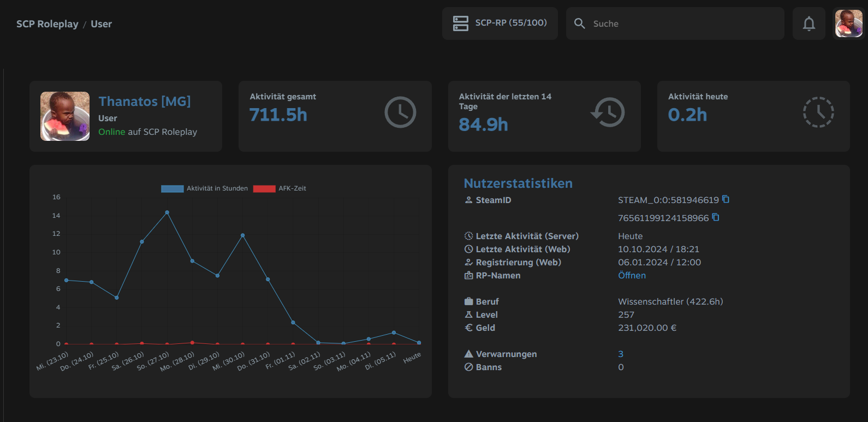Click the history icon for last 14 days
The width and height of the screenshot is (868, 422).
point(608,112)
